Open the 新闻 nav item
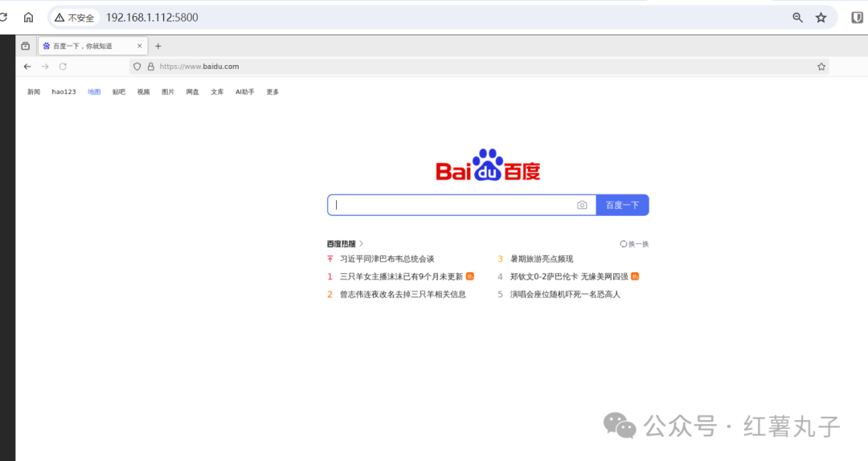 34,92
